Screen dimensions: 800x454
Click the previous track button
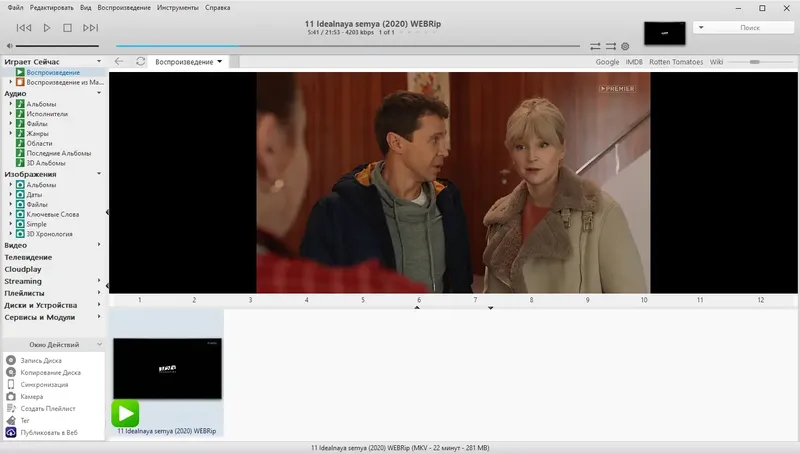click(24, 28)
